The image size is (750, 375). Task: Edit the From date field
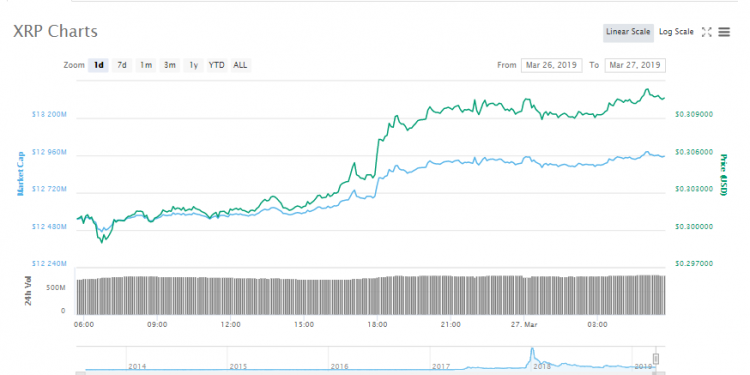point(551,65)
